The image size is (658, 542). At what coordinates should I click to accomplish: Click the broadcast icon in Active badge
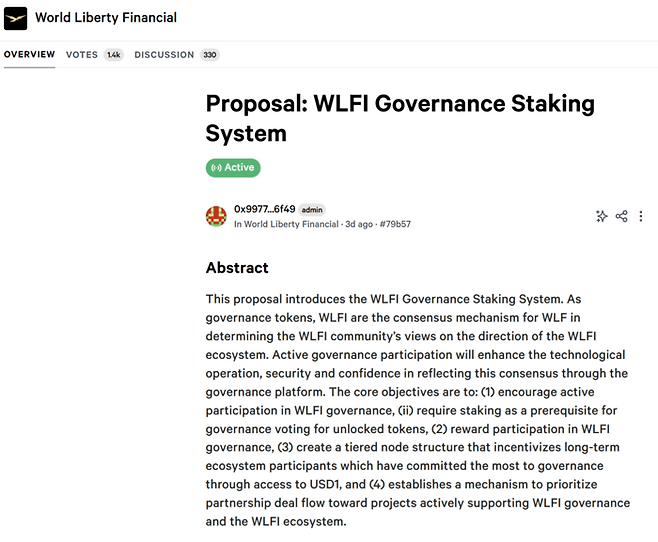coord(215,168)
